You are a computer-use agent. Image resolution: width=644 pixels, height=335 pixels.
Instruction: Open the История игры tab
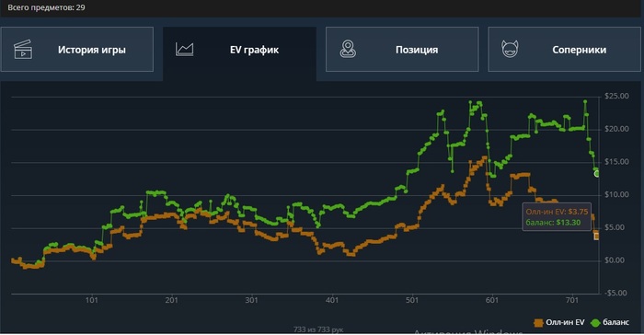tap(76, 50)
